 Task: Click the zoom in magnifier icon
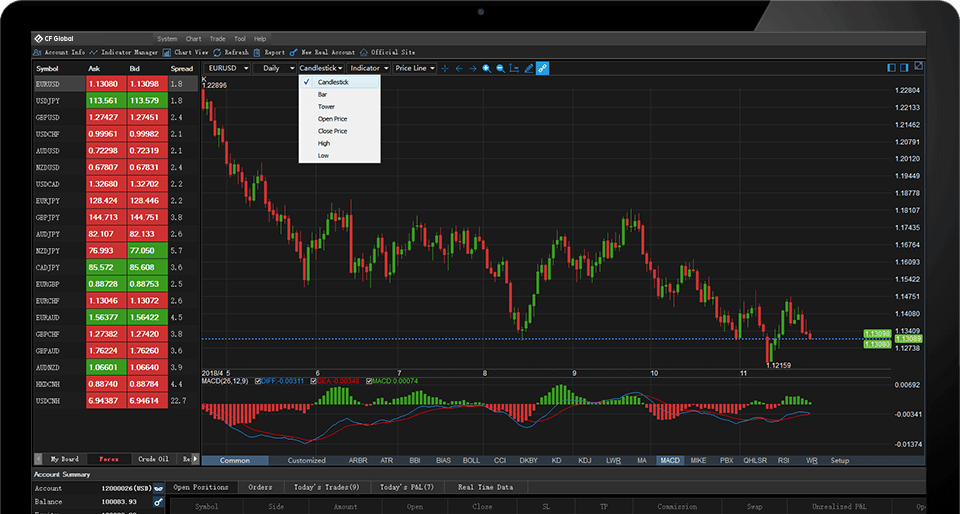[486, 69]
